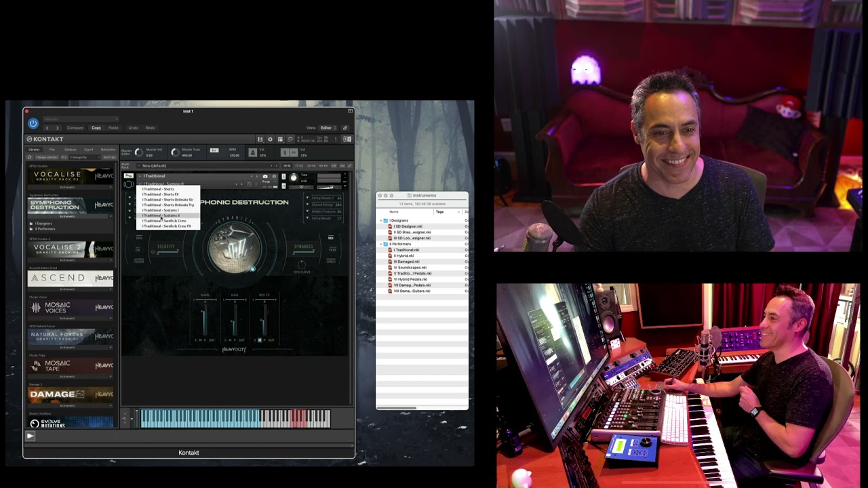Open the I Designers folder in Kontakt browser
This screenshot has height=488, width=868.
pyautogui.click(x=43, y=224)
